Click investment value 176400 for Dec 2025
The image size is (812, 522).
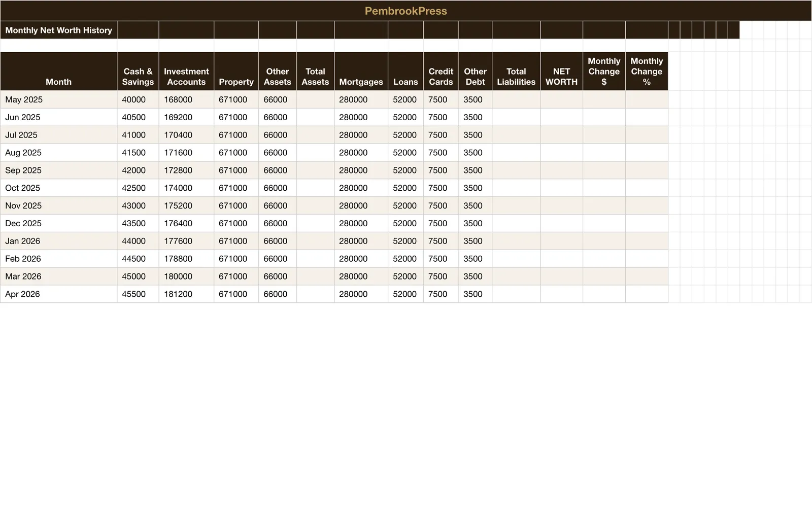click(x=186, y=223)
